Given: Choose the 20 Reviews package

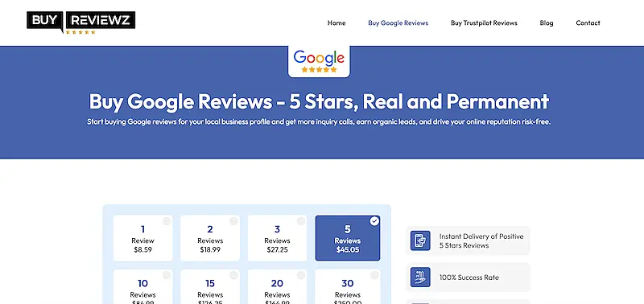Looking at the screenshot, I should 277,286.
